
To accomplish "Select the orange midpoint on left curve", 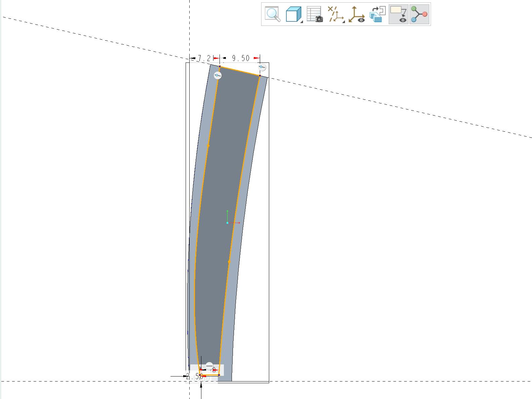I will (x=208, y=146).
